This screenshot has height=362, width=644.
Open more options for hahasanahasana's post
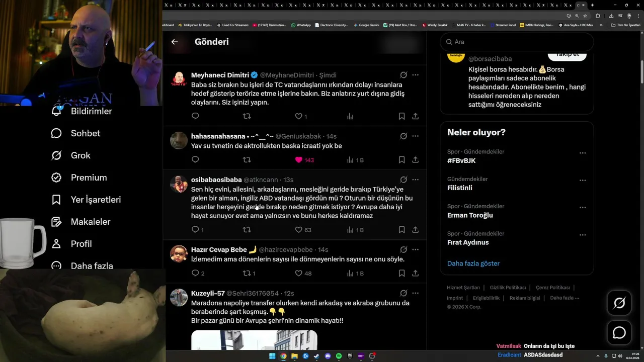415,136
